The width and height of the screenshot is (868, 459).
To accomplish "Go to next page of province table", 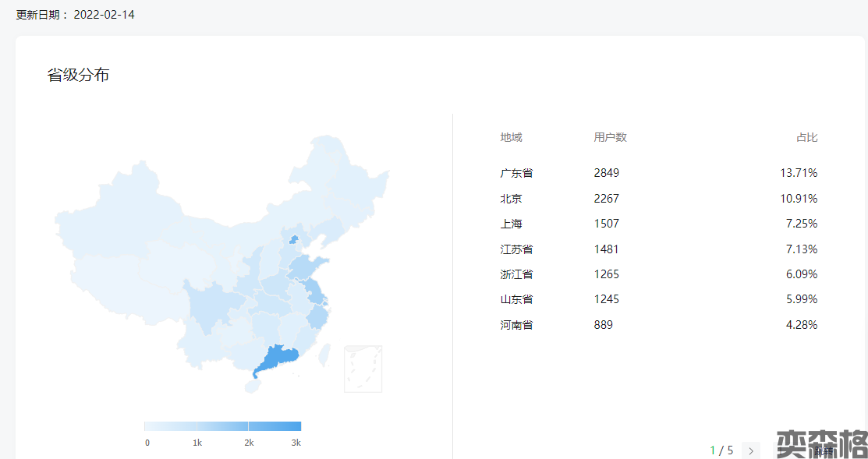I will point(750,450).
